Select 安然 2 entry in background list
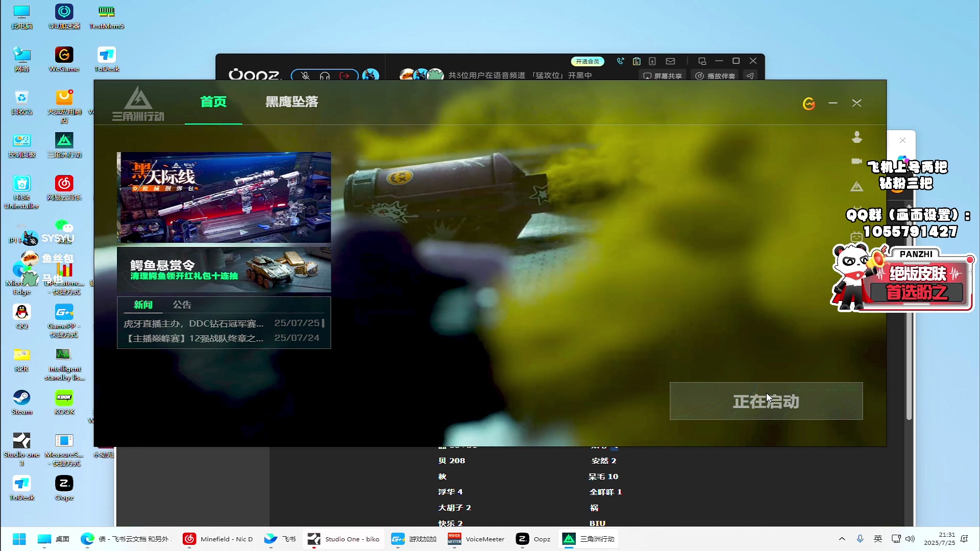This screenshot has width=980, height=551. click(604, 461)
